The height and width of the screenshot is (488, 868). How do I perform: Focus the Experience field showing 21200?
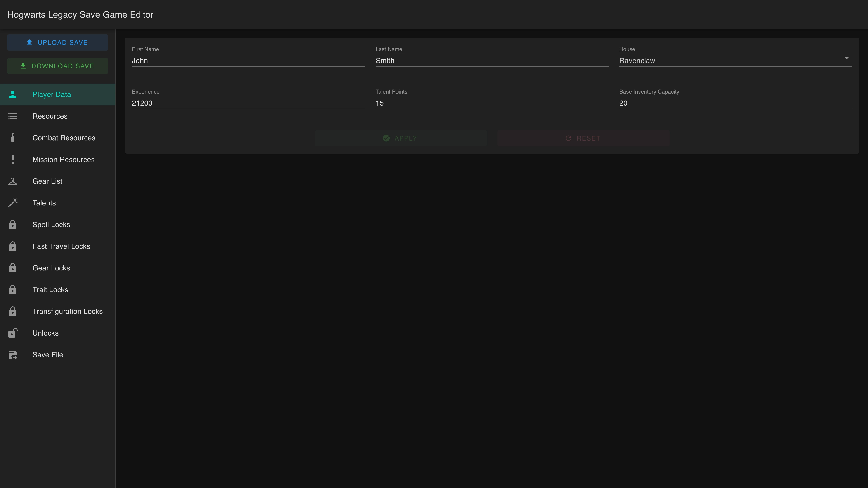pyautogui.click(x=248, y=103)
